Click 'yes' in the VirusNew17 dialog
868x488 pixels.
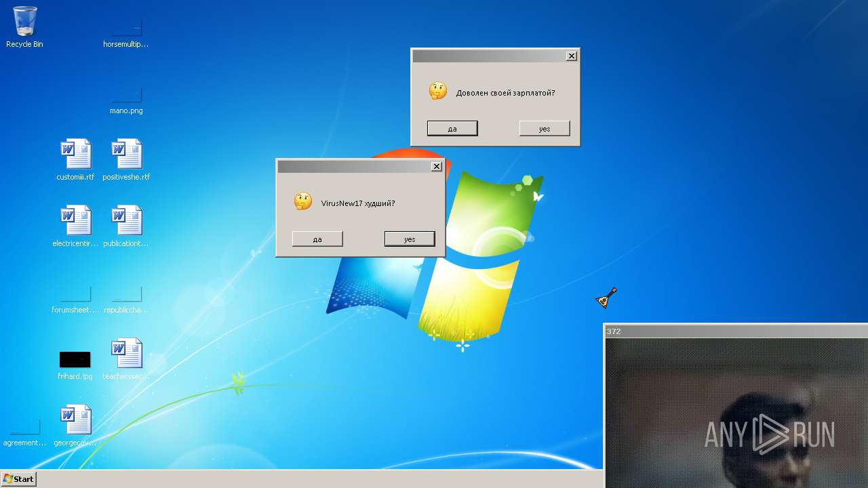click(x=410, y=239)
